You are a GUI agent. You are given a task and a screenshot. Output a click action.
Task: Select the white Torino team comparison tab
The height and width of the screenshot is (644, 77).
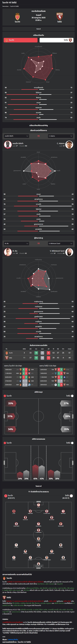coord(56,40)
